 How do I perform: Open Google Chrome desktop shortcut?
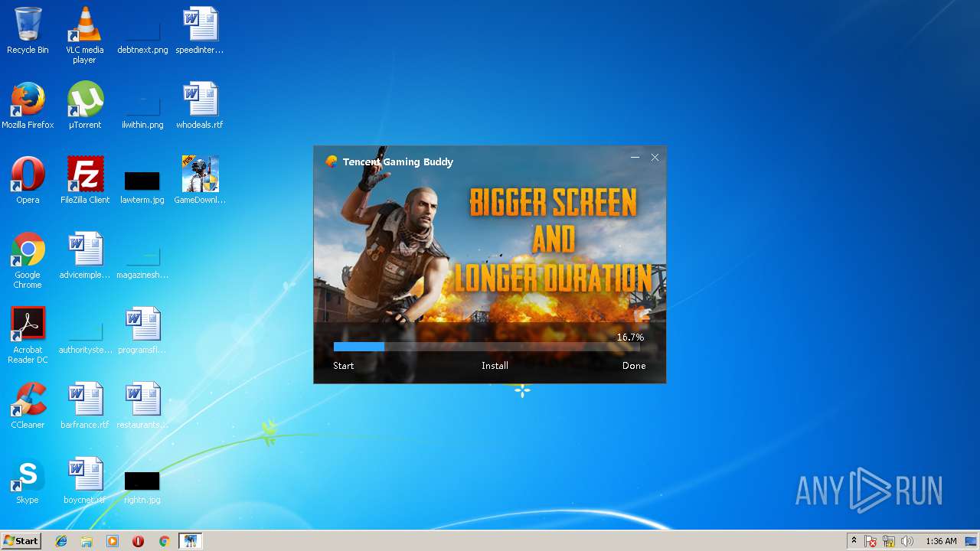pyautogui.click(x=28, y=260)
